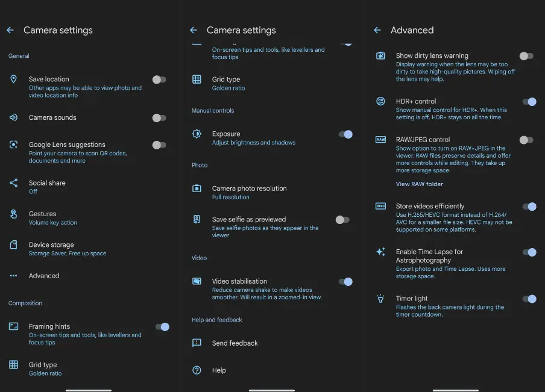
Task: Open the View RAW folder link
Action: (x=419, y=184)
